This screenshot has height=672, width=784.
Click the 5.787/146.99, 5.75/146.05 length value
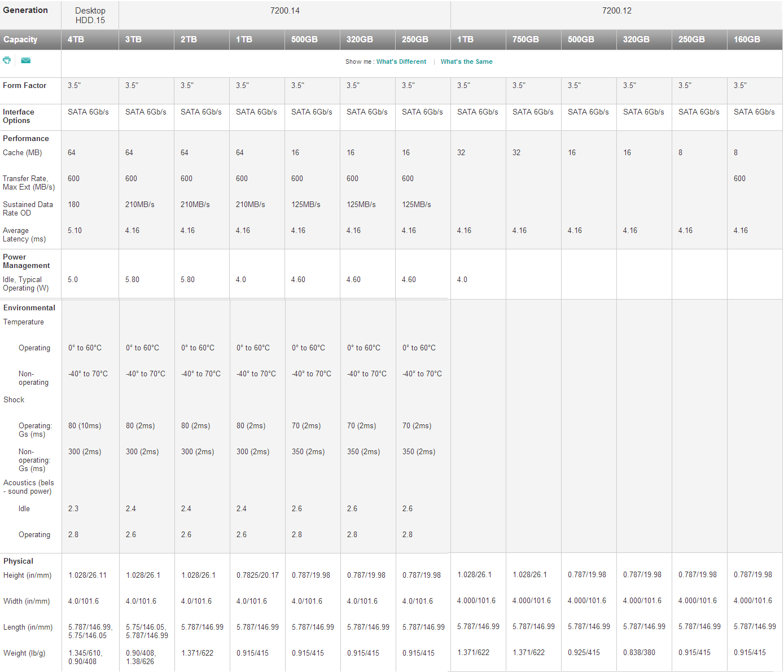90,631
